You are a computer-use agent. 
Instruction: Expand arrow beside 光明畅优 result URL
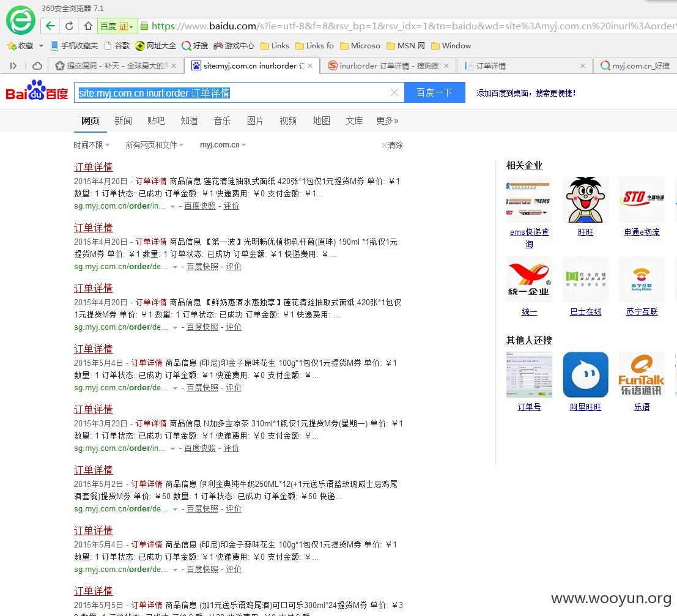click(x=175, y=267)
